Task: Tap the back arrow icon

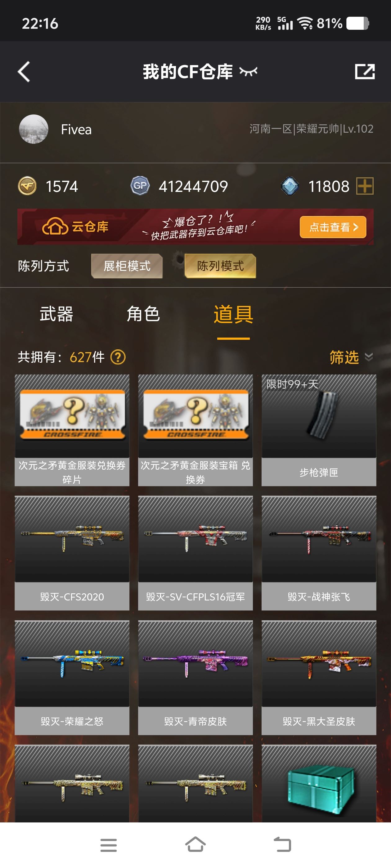Action: pyautogui.click(x=24, y=71)
